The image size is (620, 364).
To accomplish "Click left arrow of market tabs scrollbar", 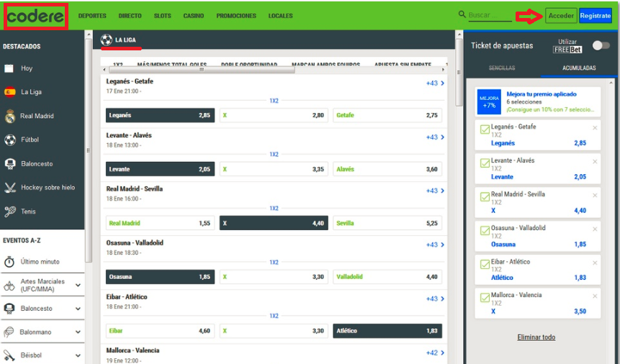I will (104, 70).
